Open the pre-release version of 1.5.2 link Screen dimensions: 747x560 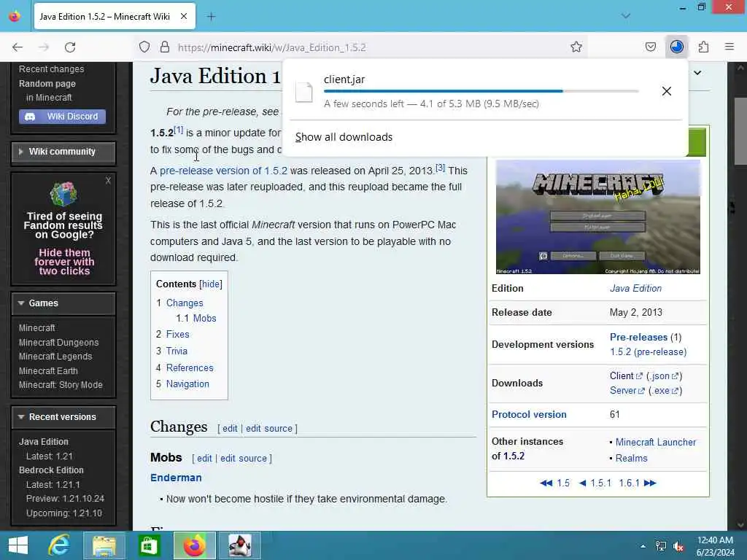tap(223, 171)
